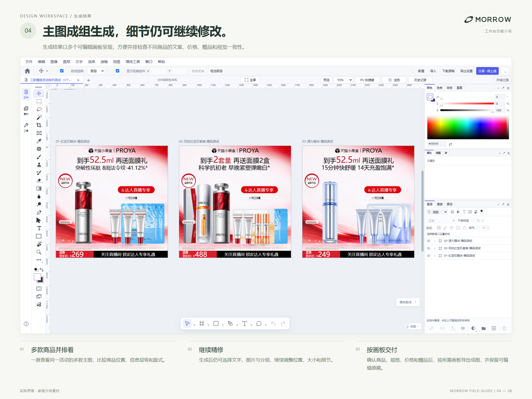Open the 55% zoom dropdown
The height and width of the screenshot is (399, 532).
tap(343, 80)
